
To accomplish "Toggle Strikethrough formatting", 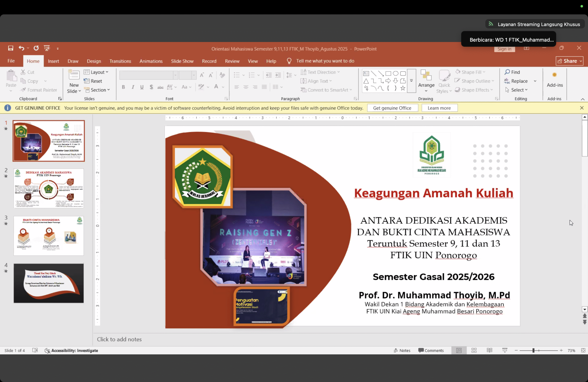I will [x=160, y=87].
